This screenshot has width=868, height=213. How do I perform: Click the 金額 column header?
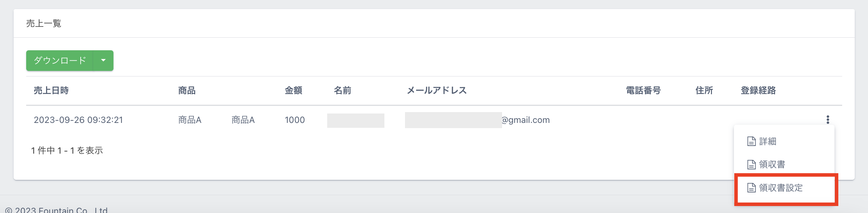(293, 91)
